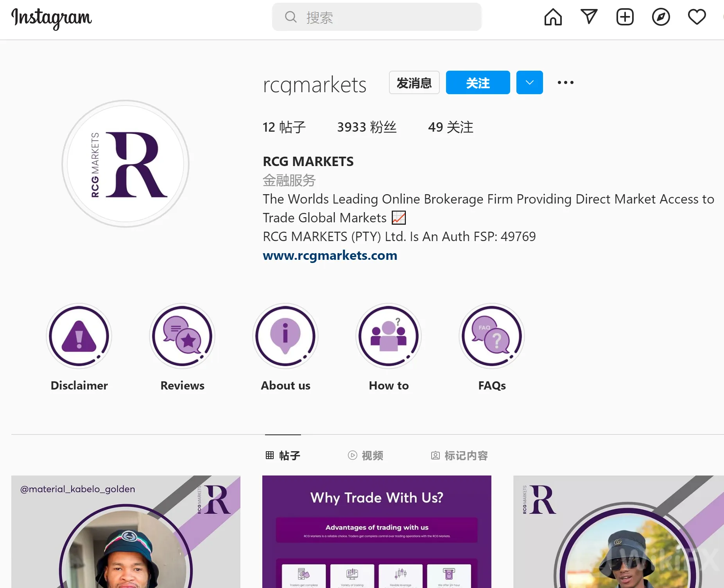Focus the 搜索 search field
This screenshot has width=724, height=588.
click(377, 17)
